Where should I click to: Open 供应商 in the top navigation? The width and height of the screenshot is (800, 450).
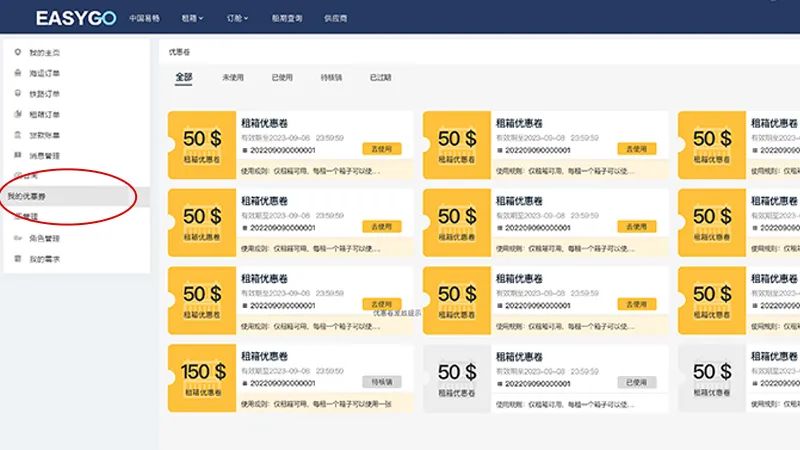pos(339,18)
